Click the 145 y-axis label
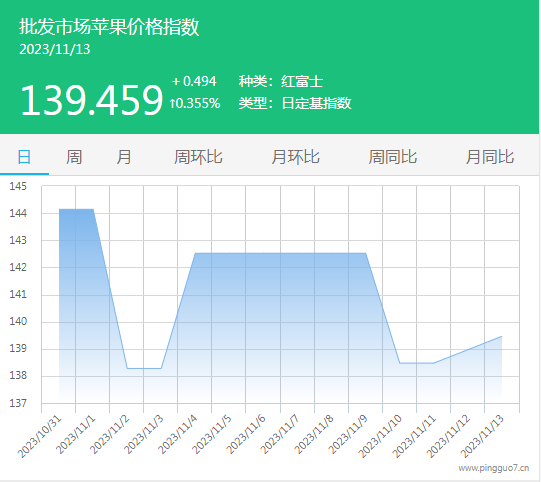The image size is (541, 482). pyautogui.click(x=18, y=186)
